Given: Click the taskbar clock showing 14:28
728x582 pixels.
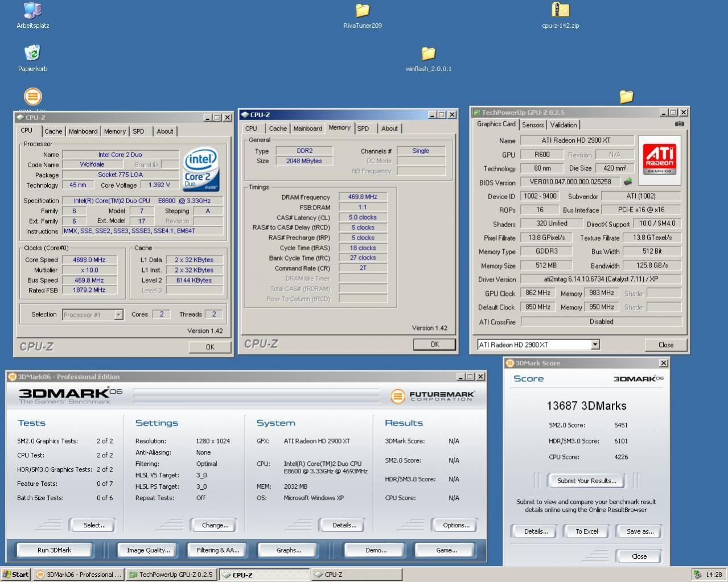Looking at the screenshot, I should coord(714,575).
